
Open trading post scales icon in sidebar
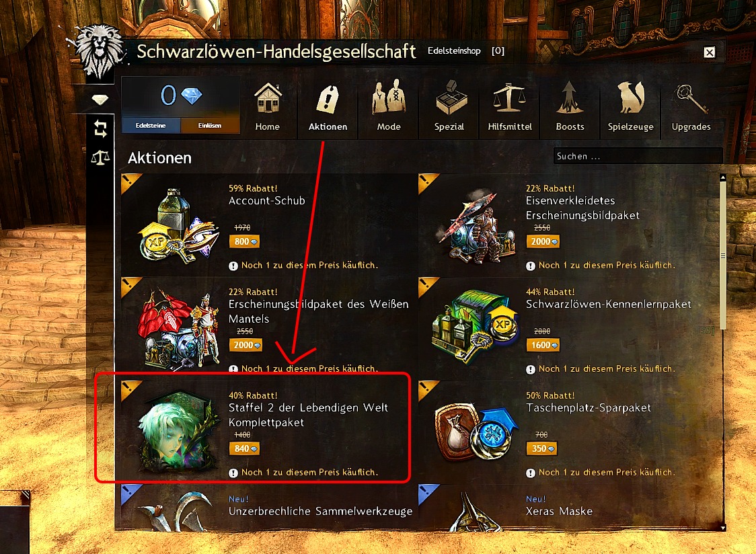pyautogui.click(x=100, y=157)
